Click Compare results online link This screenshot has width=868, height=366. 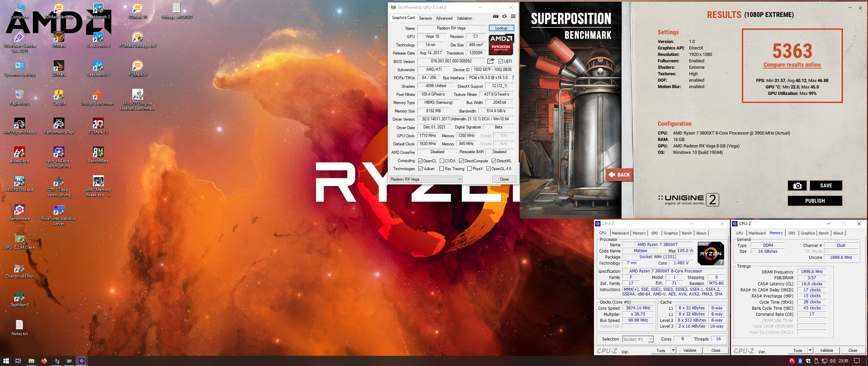(x=792, y=65)
